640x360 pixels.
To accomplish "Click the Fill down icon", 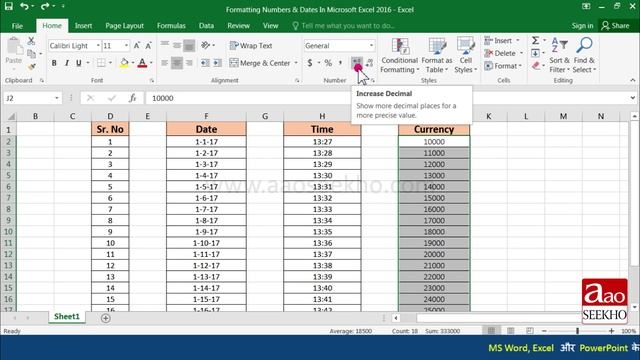I will (x=536, y=53).
